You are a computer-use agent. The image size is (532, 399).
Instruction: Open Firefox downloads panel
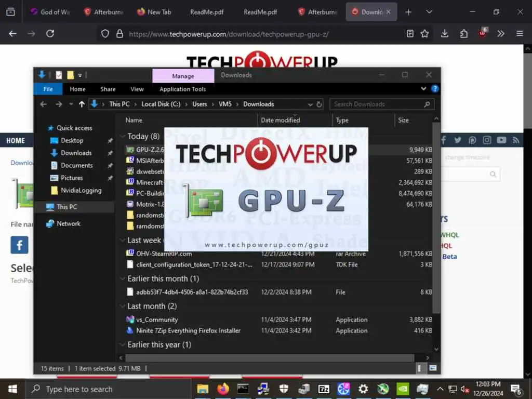click(445, 34)
